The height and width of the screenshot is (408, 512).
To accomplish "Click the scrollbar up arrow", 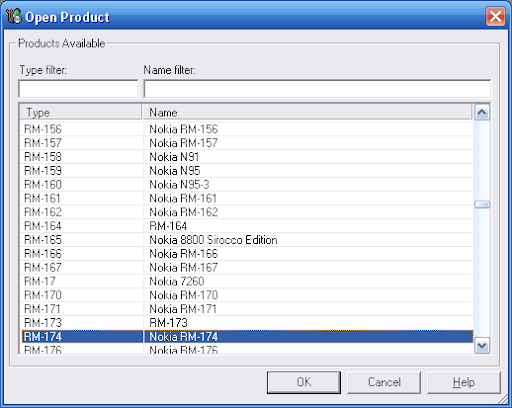I will (482, 113).
